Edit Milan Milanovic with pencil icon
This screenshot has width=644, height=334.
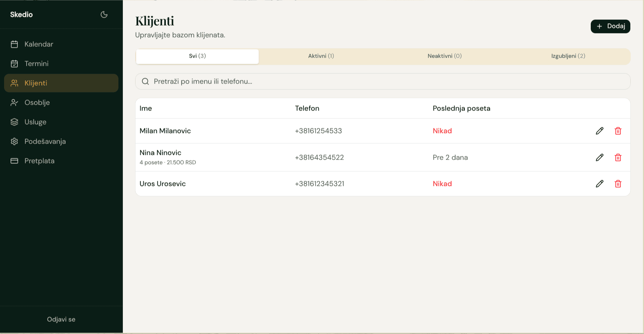(600, 131)
